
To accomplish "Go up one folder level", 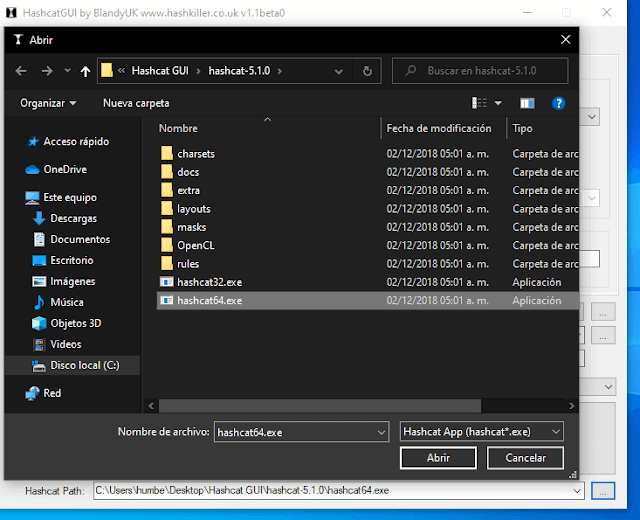I will [85, 71].
